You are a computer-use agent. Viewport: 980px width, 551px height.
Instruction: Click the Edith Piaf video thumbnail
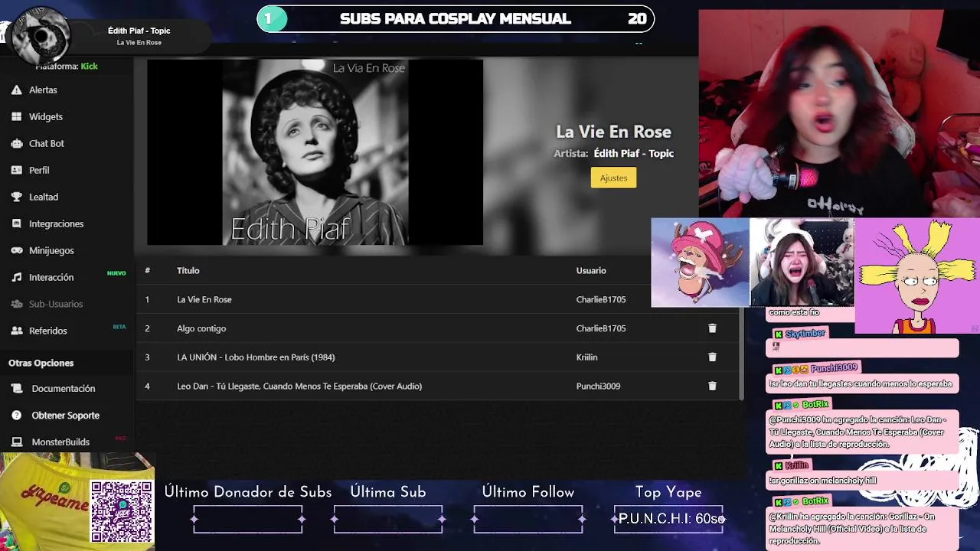(x=315, y=152)
